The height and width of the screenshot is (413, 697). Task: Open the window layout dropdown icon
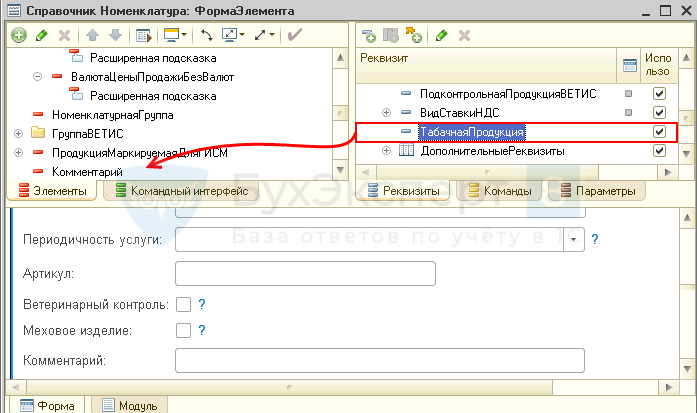[x=233, y=35]
